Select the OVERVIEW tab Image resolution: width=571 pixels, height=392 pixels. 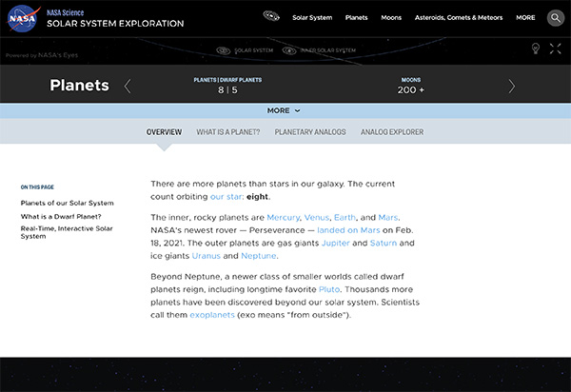[x=164, y=132]
